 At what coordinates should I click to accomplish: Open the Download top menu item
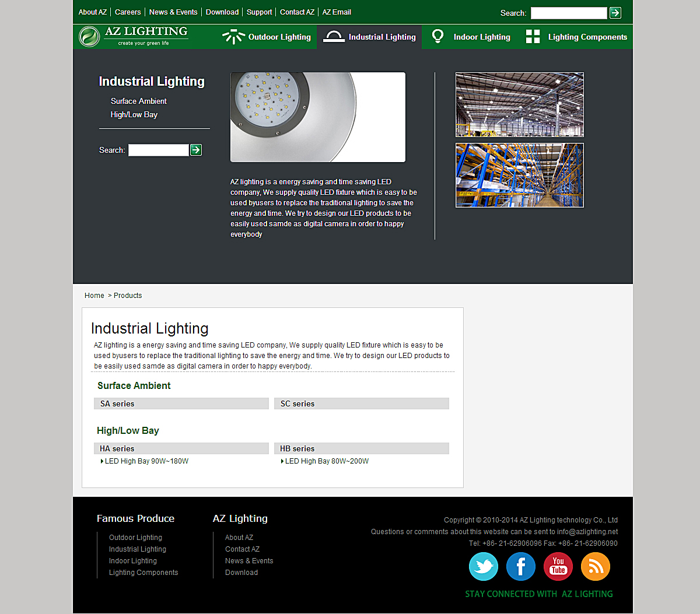(x=222, y=12)
